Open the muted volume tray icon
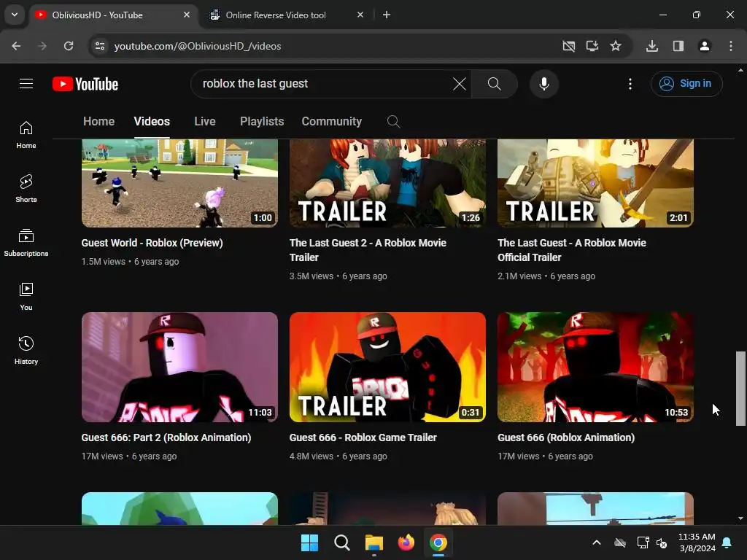The height and width of the screenshot is (560, 747). point(662,542)
